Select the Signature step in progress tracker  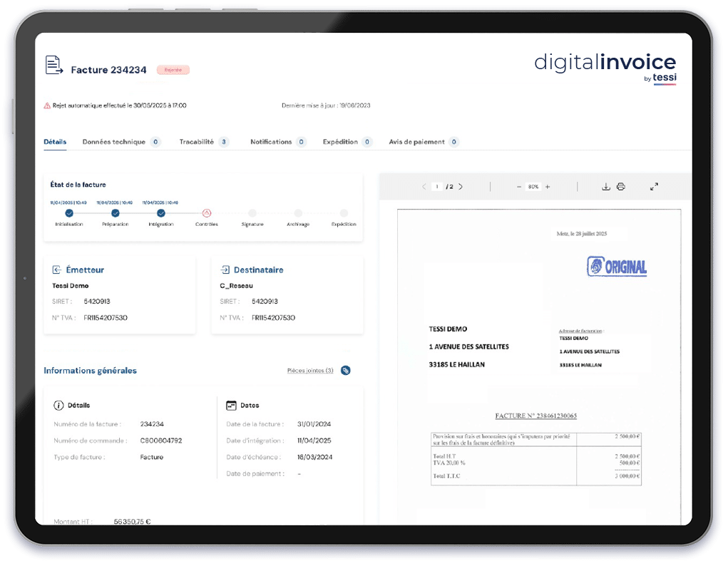tap(252, 213)
